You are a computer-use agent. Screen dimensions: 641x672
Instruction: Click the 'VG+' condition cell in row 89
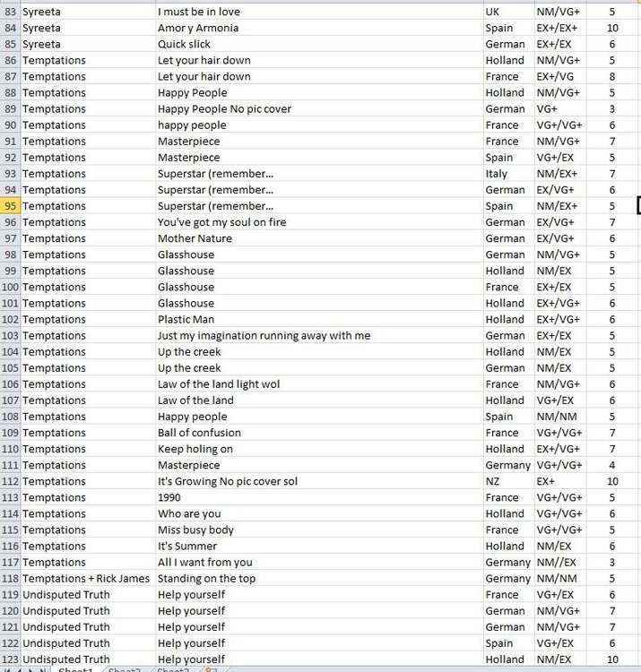(560, 108)
